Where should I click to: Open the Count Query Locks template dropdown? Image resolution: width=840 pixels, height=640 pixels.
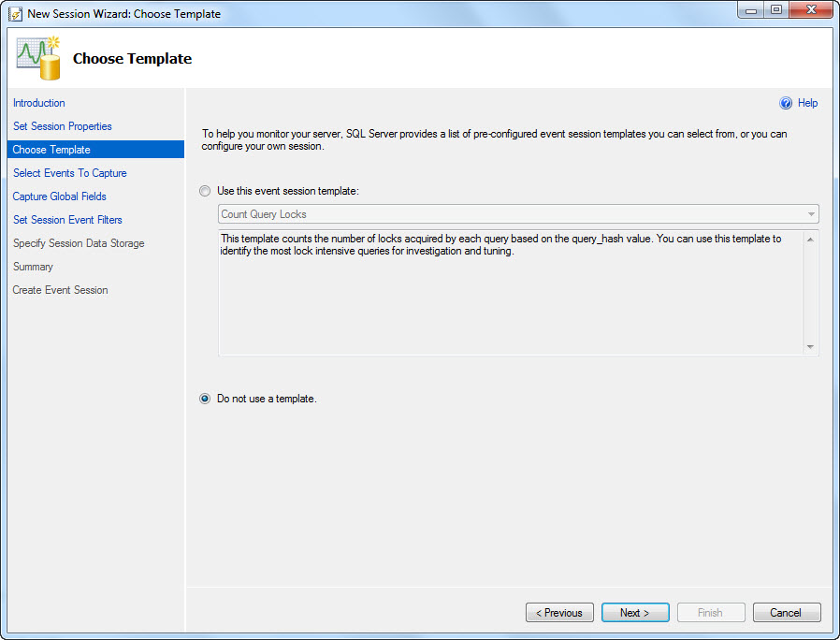pyautogui.click(x=518, y=214)
